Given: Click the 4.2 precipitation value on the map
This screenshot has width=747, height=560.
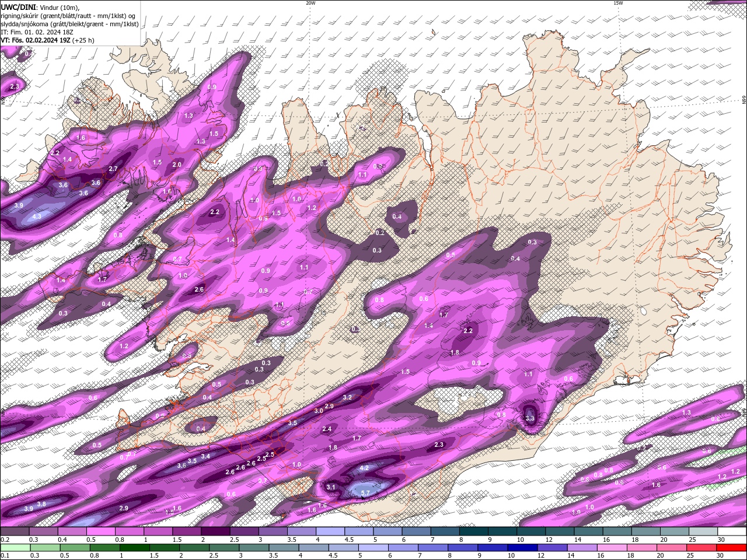Looking at the screenshot, I should pyautogui.click(x=364, y=468).
